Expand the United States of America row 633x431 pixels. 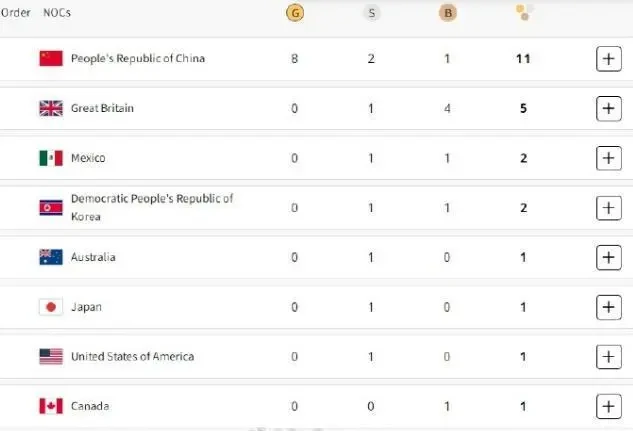tap(609, 357)
